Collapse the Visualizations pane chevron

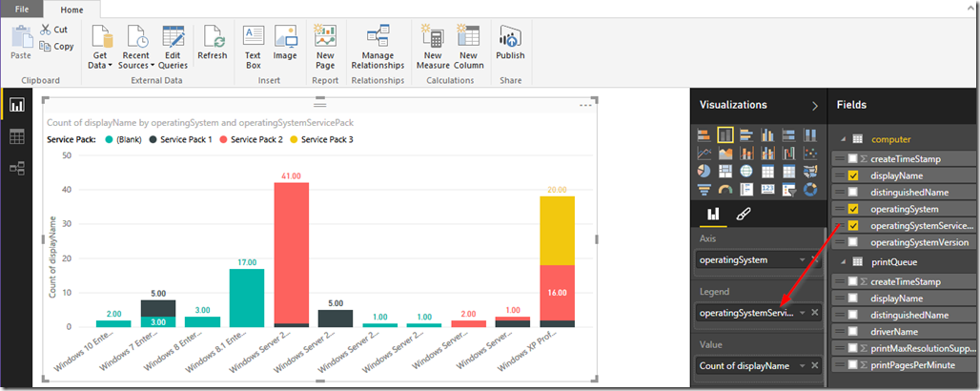[814, 106]
